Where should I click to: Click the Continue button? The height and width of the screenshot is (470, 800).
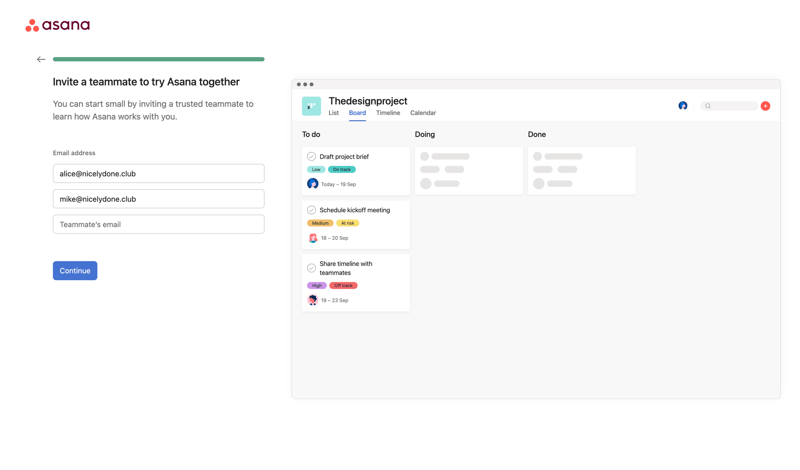pyautogui.click(x=75, y=270)
